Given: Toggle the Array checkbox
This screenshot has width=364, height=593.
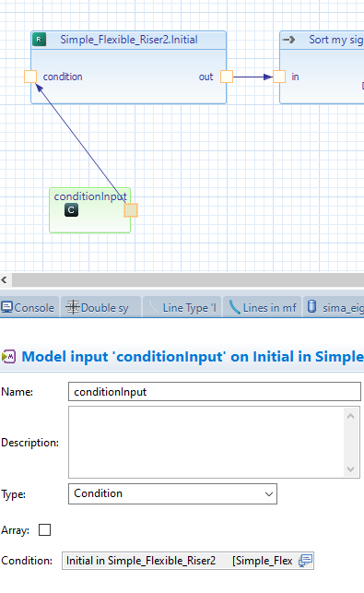Looking at the screenshot, I should coord(44,530).
